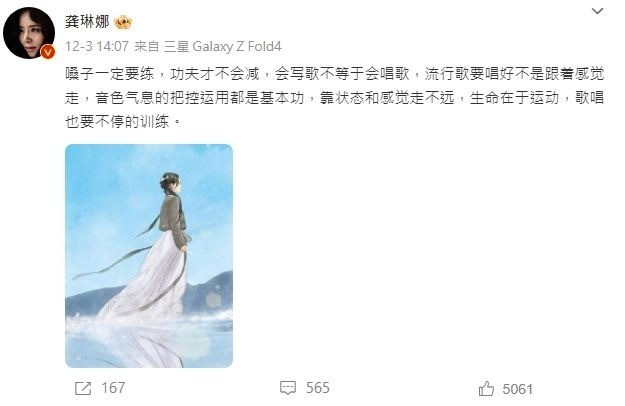The width and height of the screenshot is (625, 406).
Task: Click the repost share icon
Action: pyautogui.click(x=83, y=388)
